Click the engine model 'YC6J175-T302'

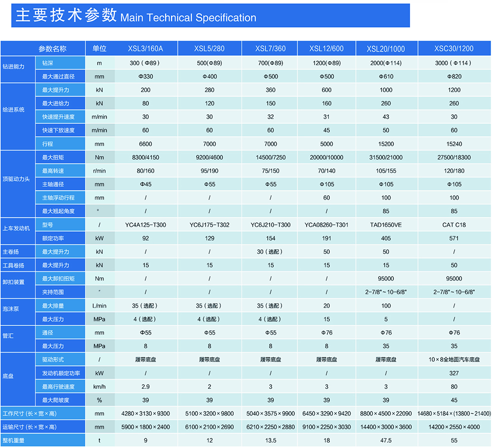coord(210,225)
